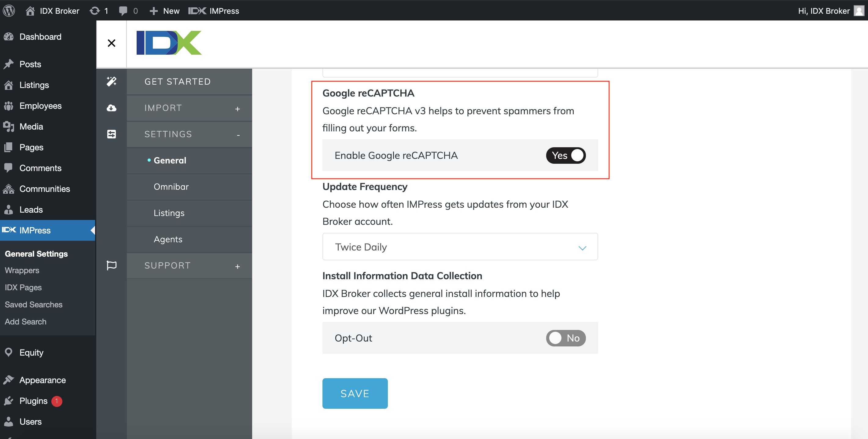The image size is (868, 439).
Task: Click the sliders Settings icon
Action: (112, 134)
